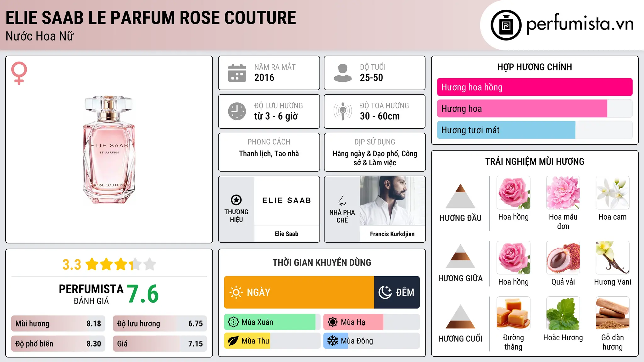Screen dimensions: 644x362
Task: Click the snowflake icon beside Mùa Đông
Action: [333, 341]
